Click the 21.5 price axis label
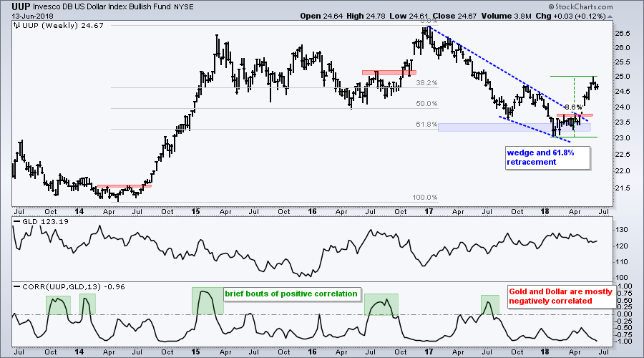The height and width of the screenshot is (358, 644). [623, 188]
